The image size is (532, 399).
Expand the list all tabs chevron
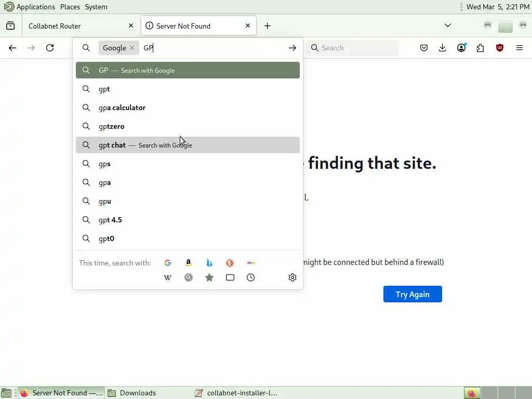click(x=448, y=25)
